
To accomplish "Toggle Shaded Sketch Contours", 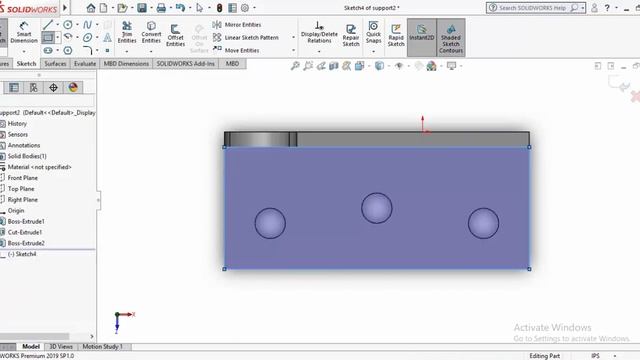I will tap(451, 38).
